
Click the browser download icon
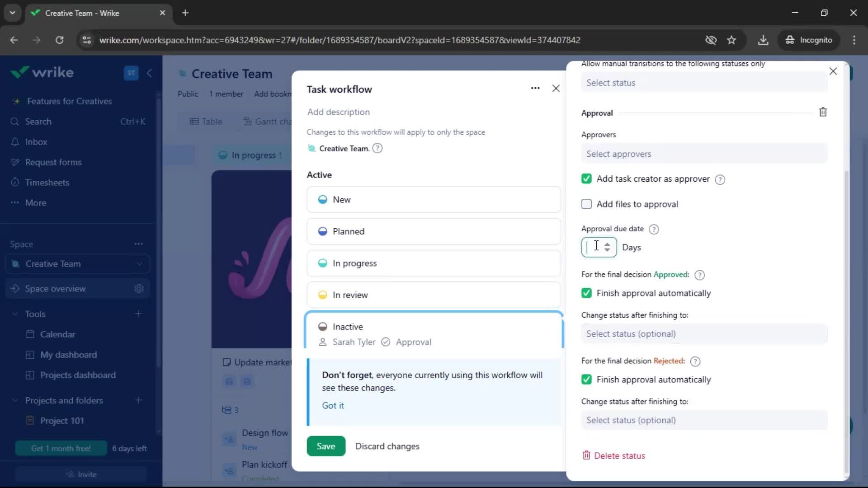(x=763, y=40)
